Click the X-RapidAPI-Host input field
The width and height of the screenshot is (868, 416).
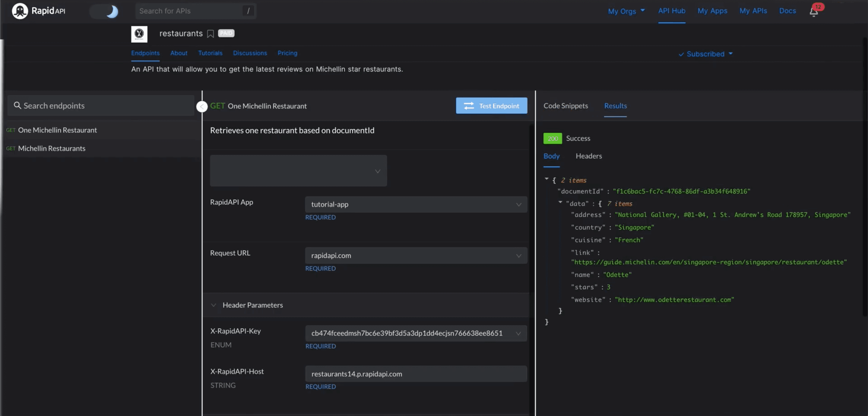(416, 374)
